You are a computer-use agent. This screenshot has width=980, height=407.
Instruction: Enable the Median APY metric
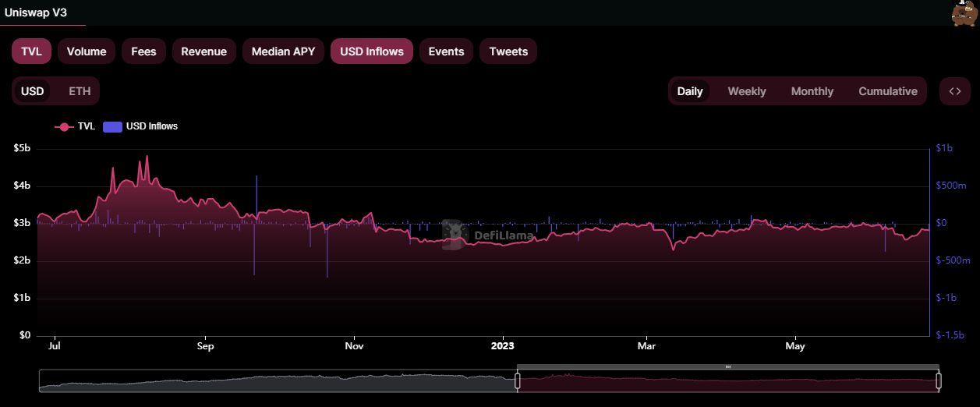coord(284,51)
